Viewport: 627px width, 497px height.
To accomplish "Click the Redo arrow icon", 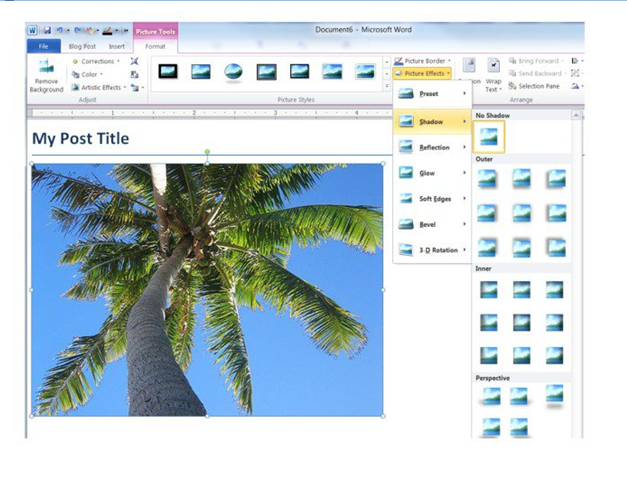I will click(x=78, y=30).
